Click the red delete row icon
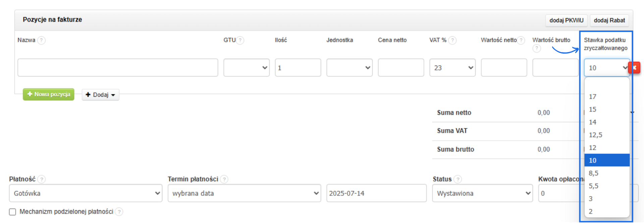The height and width of the screenshot is (224, 644). click(x=634, y=68)
